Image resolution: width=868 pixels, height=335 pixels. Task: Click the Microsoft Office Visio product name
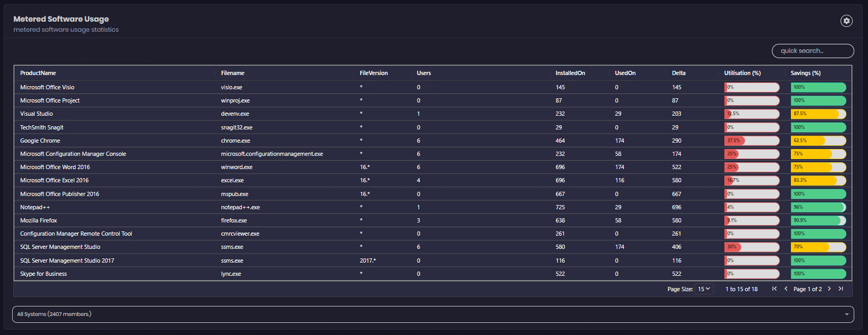pyautogui.click(x=47, y=87)
